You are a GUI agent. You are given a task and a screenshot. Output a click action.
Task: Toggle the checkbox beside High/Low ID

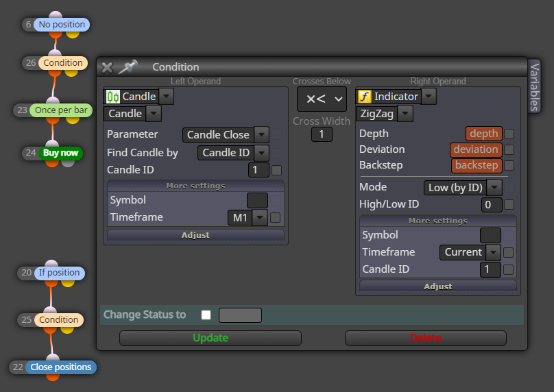coord(509,204)
